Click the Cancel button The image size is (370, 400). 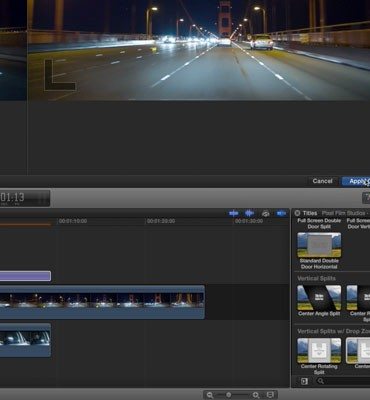point(322,181)
